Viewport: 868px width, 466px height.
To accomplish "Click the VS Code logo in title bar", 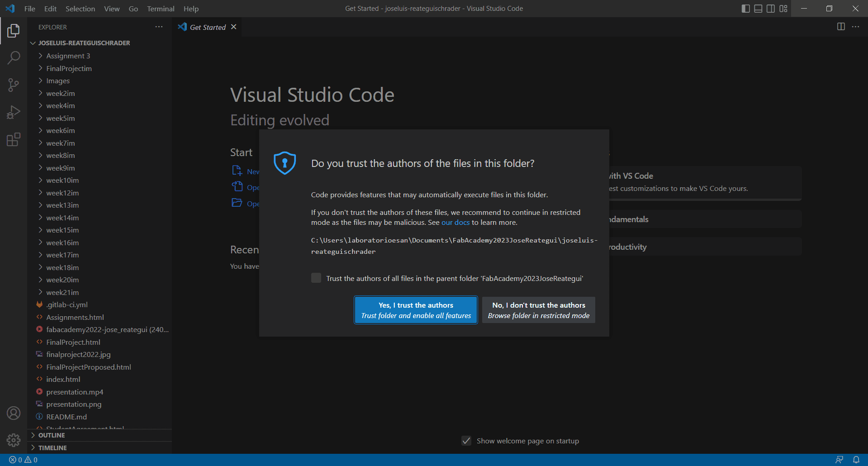I will point(10,9).
